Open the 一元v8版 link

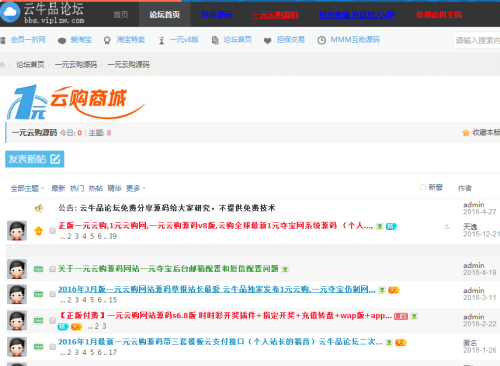coord(184,40)
